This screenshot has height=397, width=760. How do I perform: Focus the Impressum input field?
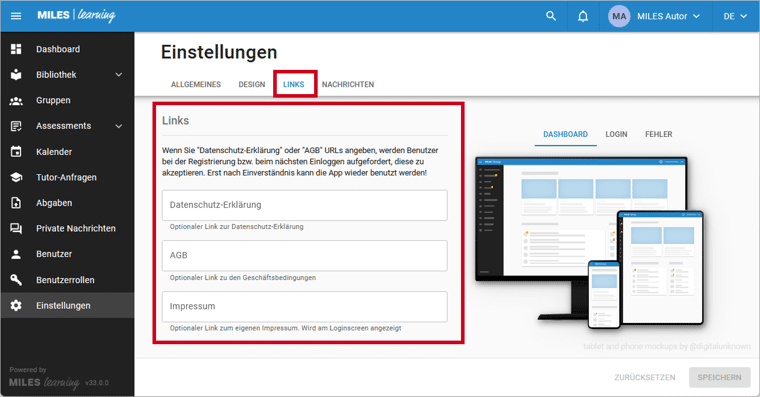304,306
